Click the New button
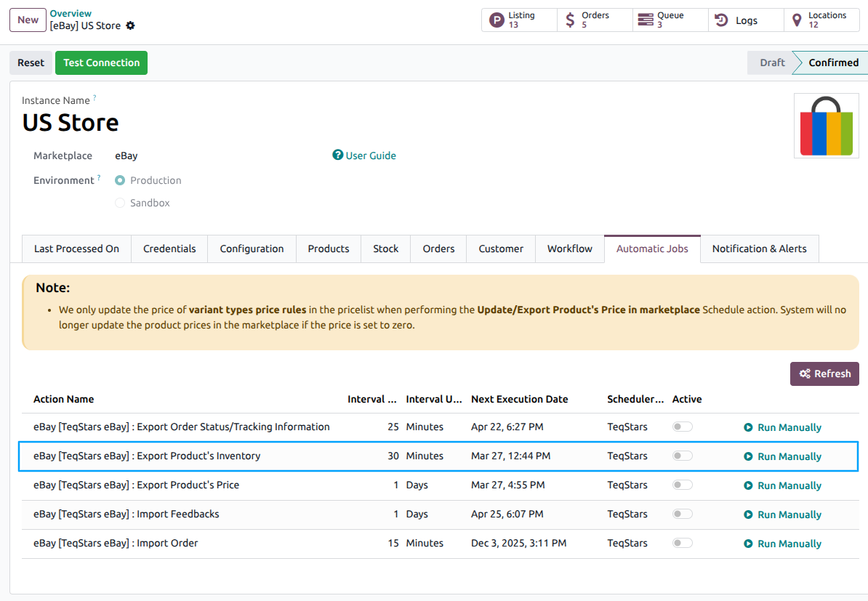 pyautogui.click(x=28, y=20)
